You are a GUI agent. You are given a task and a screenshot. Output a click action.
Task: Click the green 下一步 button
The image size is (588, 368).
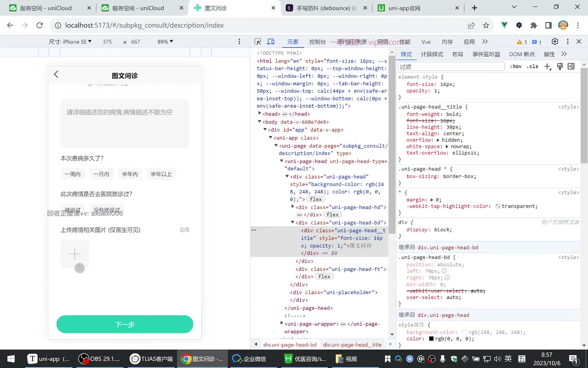point(125,324)
